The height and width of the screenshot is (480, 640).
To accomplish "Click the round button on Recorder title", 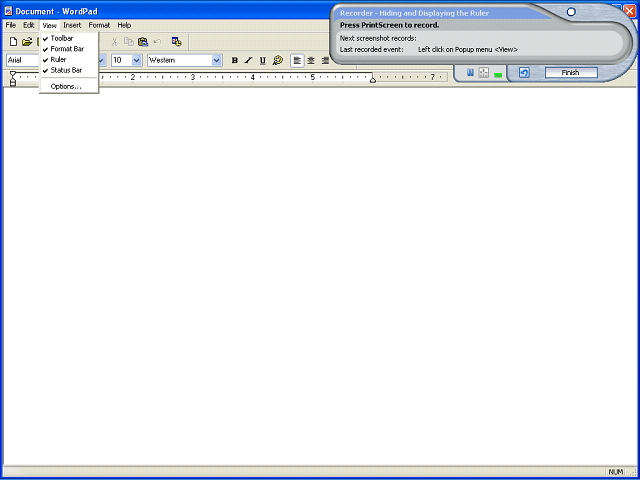I will [571, 12].
